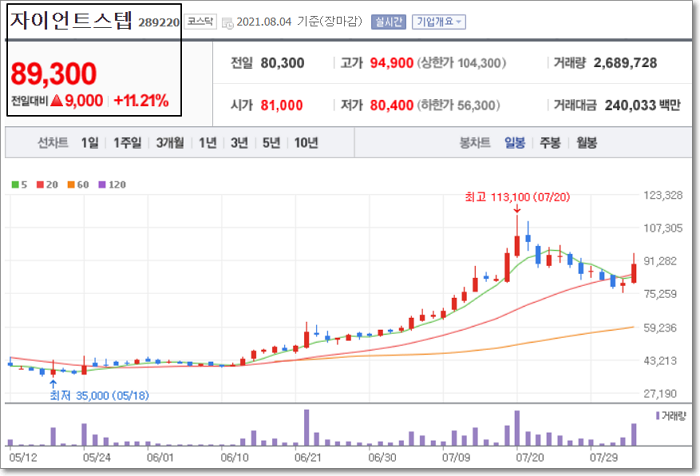Click the 봉차트 label
This screenshot has width=700, height=476.
pyautogui.click(x=475, y=143)
